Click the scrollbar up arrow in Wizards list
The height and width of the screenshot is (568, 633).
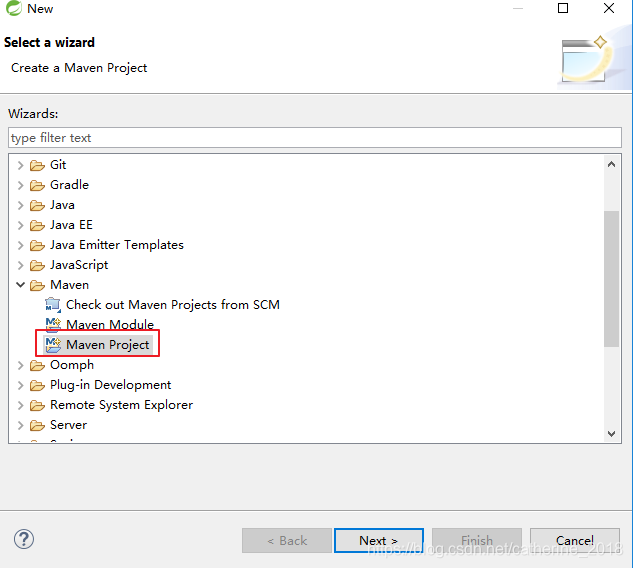pos(611,164)
